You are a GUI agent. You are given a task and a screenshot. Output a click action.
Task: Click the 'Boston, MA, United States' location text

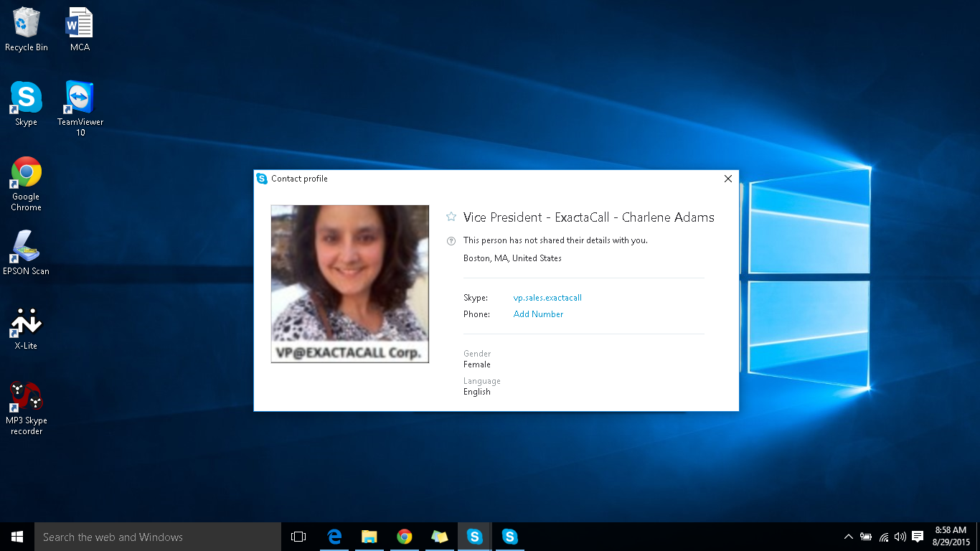point(512,258)
